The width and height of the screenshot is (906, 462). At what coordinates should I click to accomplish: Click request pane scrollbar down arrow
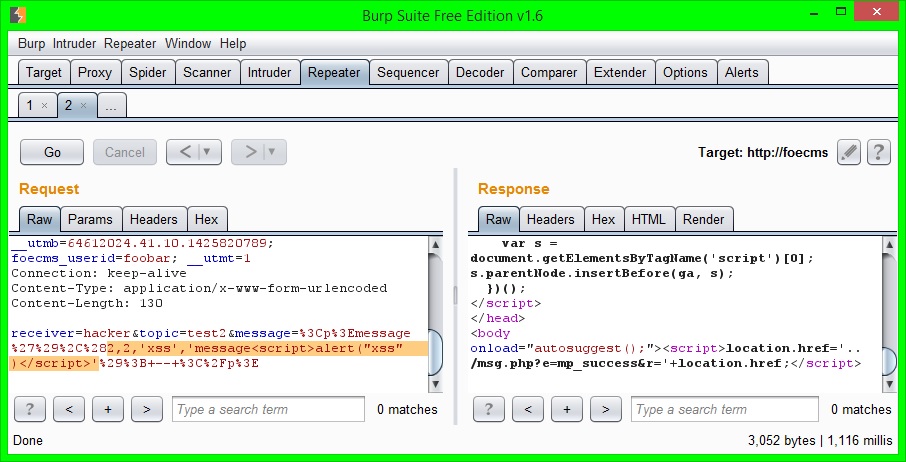[x=436, y=384]
